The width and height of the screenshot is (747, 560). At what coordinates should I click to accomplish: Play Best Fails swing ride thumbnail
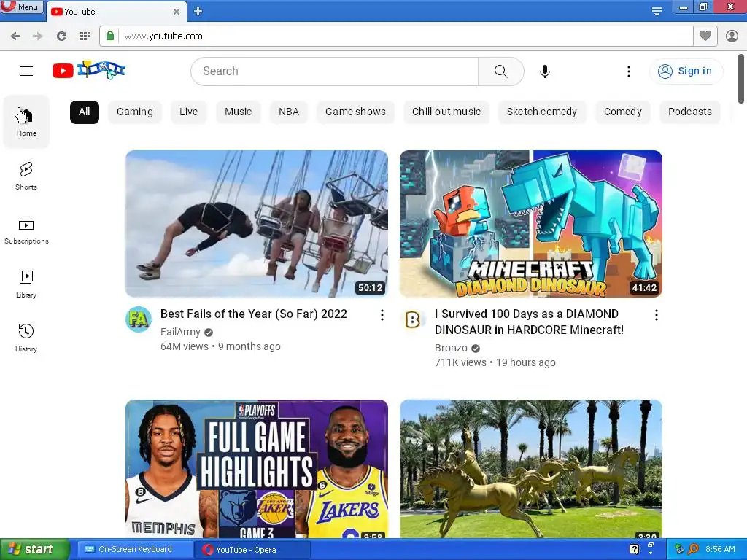click(x=256, y=224)
